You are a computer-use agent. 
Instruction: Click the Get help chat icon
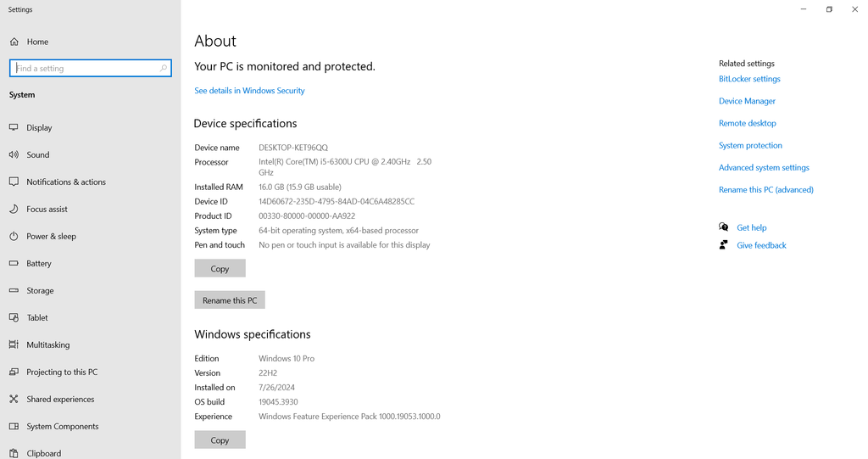(724, 227)
